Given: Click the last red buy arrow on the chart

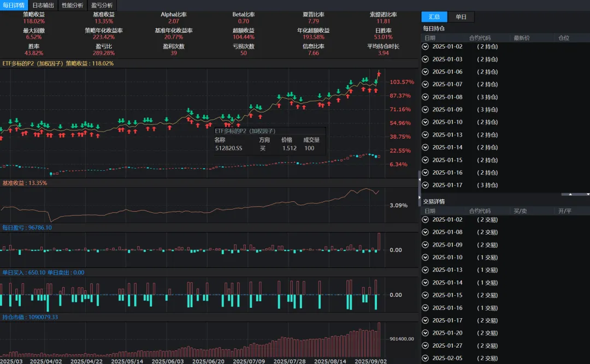Looking at the screenshot, I should [x=379, y=74].
